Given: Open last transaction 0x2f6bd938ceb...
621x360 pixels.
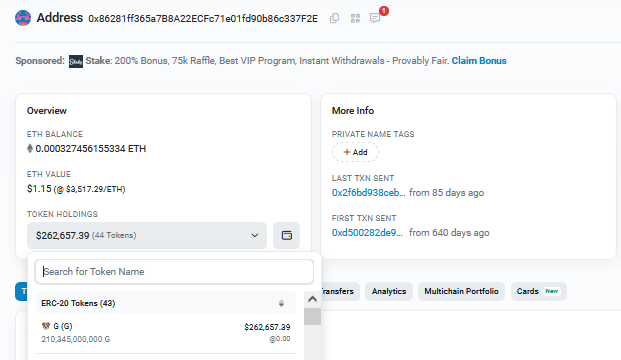Looking at the screenshot, I should (368, 193).
